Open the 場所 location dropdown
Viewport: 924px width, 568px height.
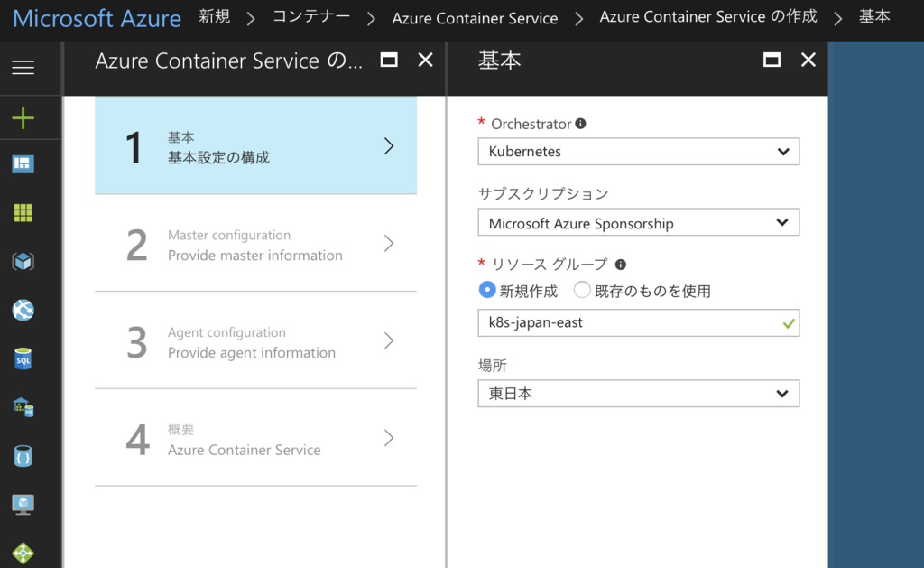click(638, 394)
